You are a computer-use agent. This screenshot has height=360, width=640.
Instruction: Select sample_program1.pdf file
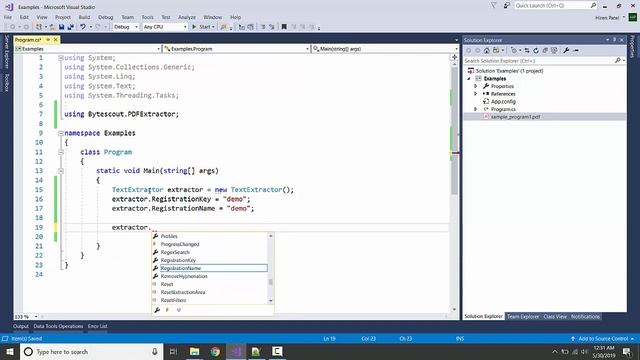[516, 117]
